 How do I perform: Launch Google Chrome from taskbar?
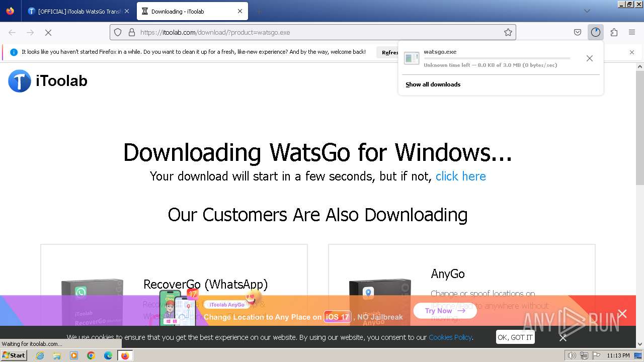[91, 355]
